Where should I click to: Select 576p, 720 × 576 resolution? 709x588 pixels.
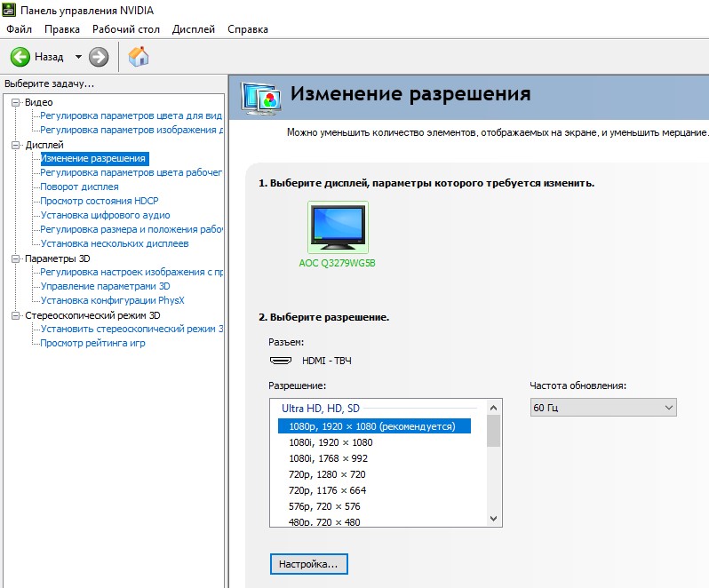(324, 506)
